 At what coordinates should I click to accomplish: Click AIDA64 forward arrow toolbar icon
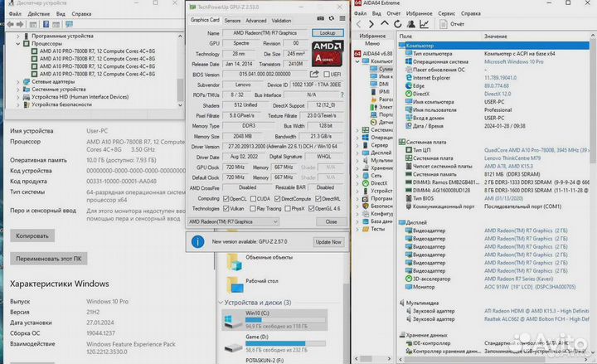tap(371, 24)
